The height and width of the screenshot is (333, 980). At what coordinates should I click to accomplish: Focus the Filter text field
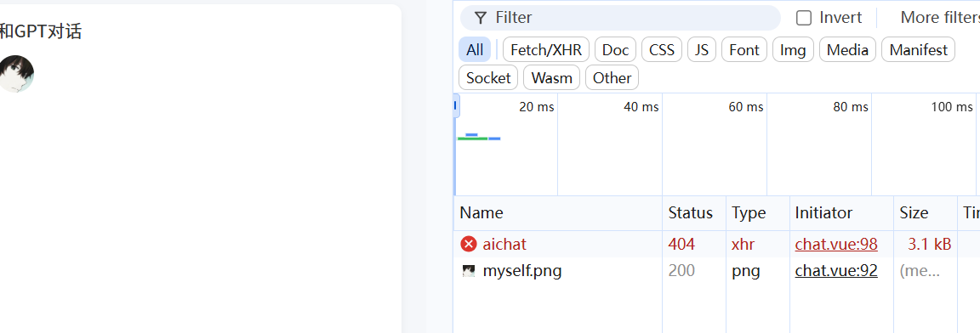click(x=621, y=18)
